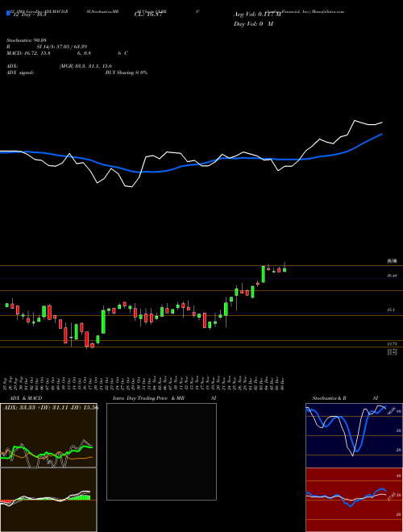Click the 'ADX signal:' label
This screenshot has height=532, width=403.
click(x=20, y=73)
